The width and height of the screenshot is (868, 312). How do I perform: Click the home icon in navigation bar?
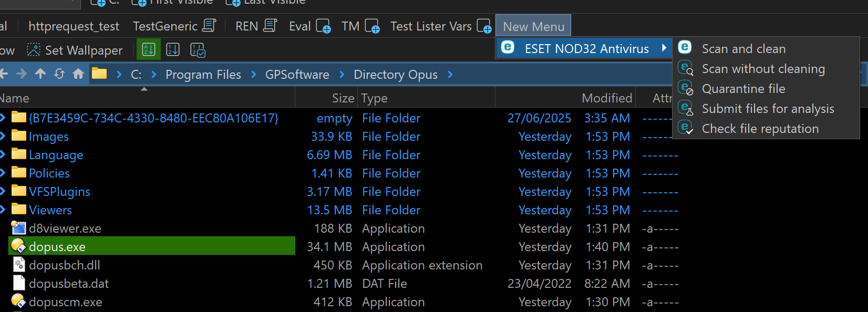point(78,74)
